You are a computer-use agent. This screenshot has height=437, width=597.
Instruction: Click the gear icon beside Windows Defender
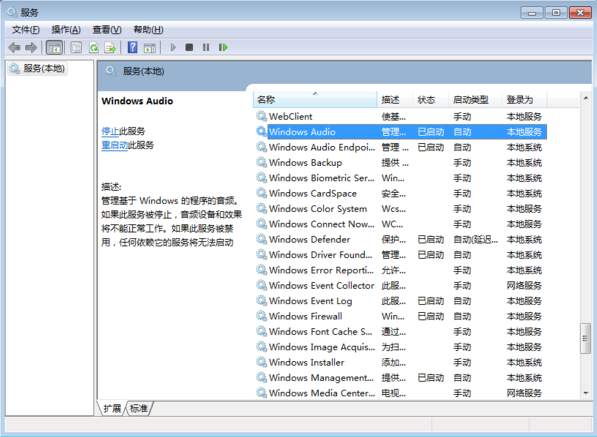click(261, 239)
